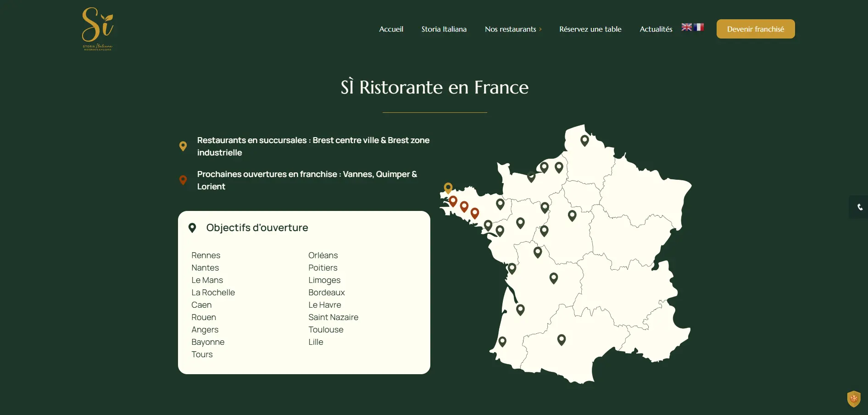Select "Poitiers" in the city list
Viewport: 868px width, 415px height.
[323, 268]
